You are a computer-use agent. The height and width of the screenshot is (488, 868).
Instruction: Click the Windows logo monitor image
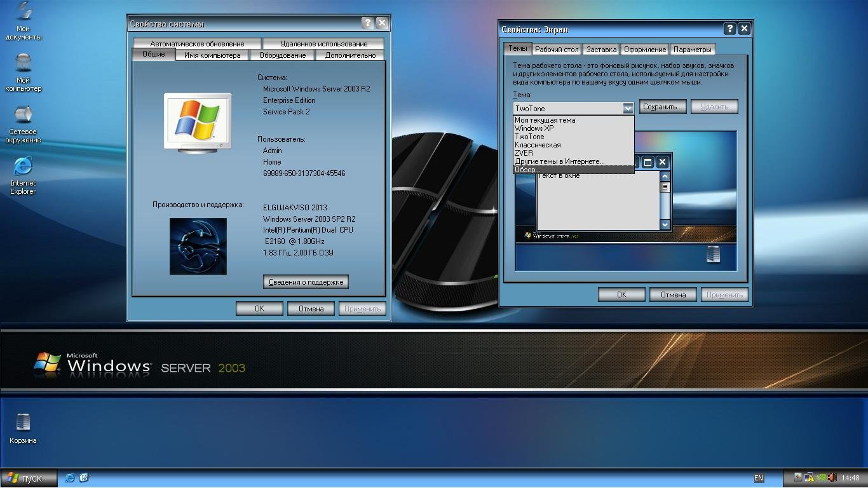[198, 122]
